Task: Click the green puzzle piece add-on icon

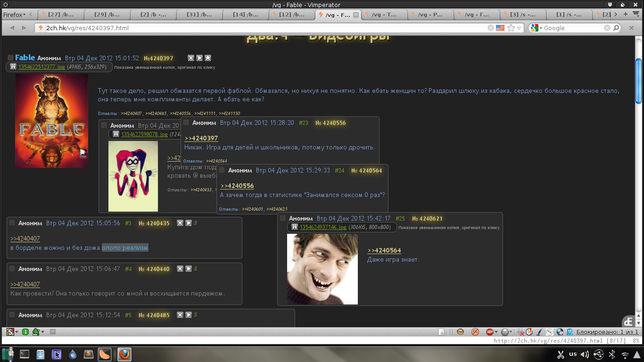Action: pos(36,332)
